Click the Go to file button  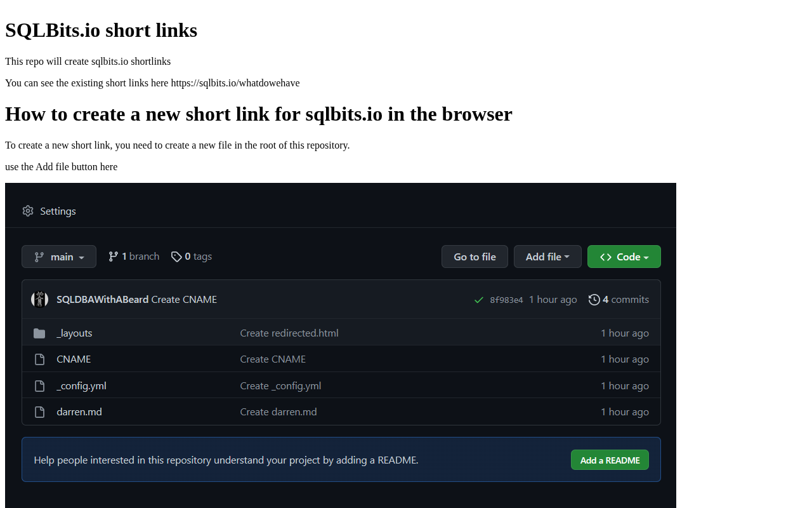point(475,257)
